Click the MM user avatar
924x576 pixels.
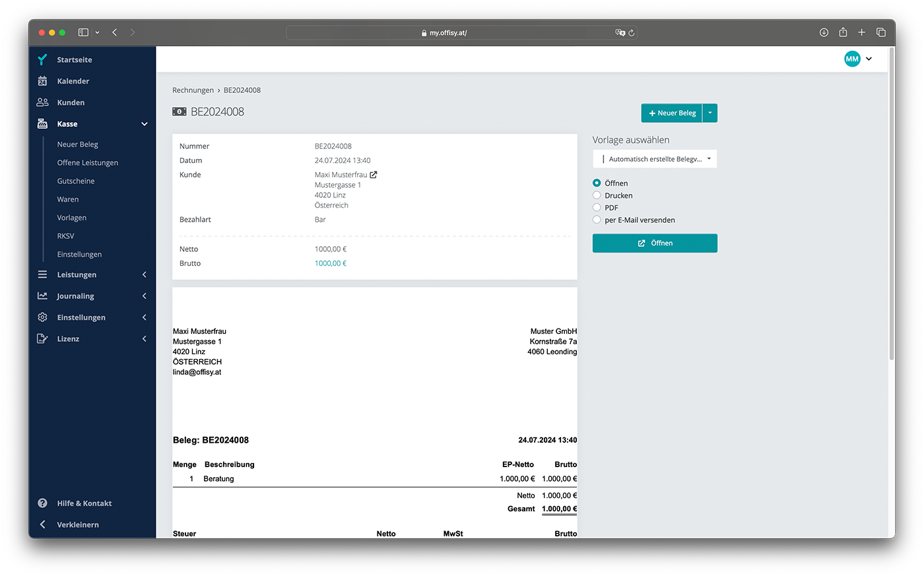coord(852,59)
